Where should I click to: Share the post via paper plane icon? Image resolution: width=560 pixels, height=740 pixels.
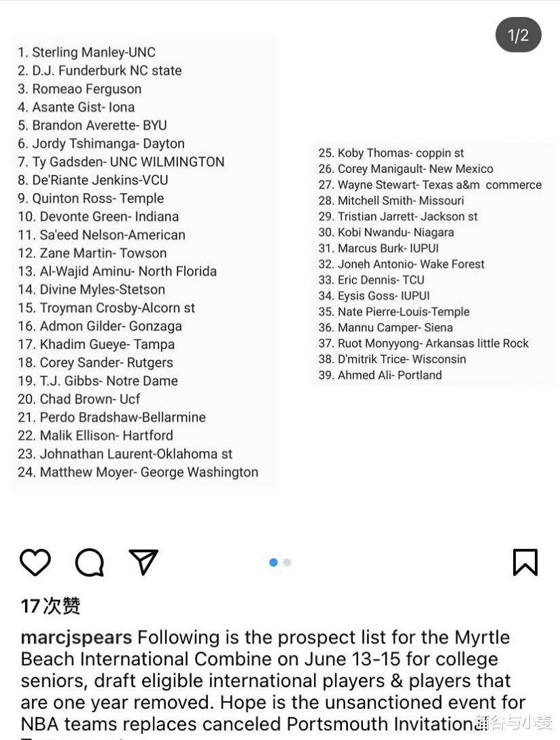143,562
